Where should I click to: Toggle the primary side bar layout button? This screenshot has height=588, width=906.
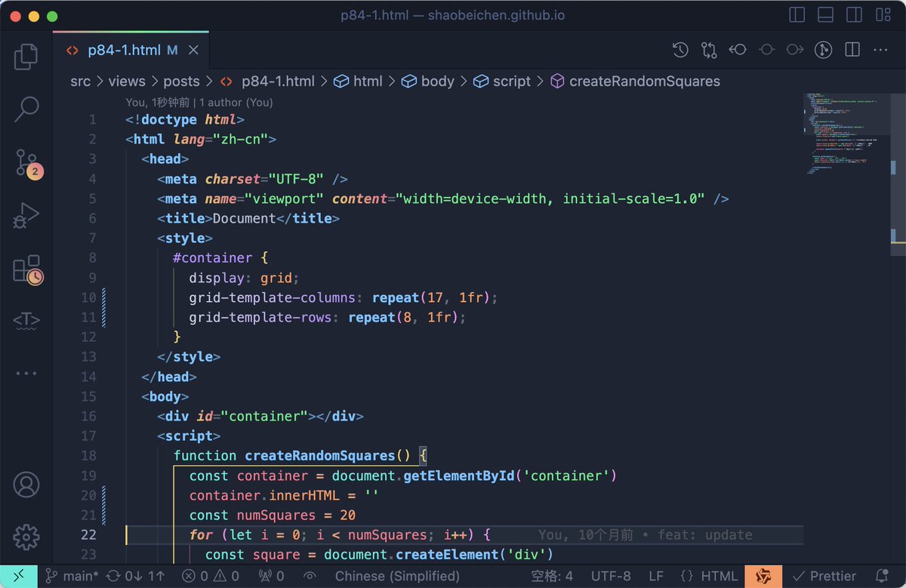pyautogui.click(x=797, y=15)
